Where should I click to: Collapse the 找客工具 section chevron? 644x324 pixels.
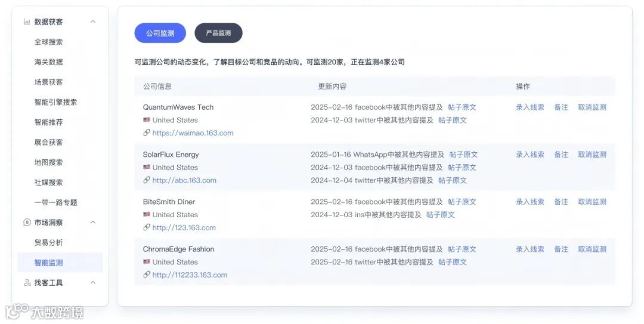[x=93, y=283]
